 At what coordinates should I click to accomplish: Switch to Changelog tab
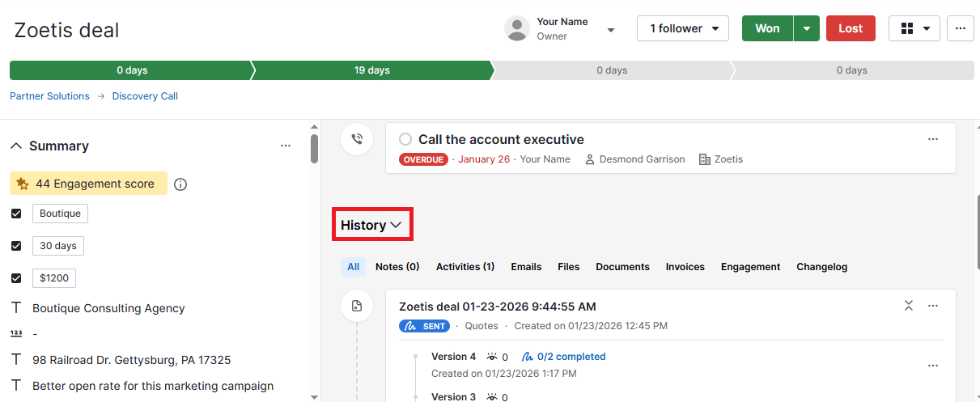pos(822,267)
